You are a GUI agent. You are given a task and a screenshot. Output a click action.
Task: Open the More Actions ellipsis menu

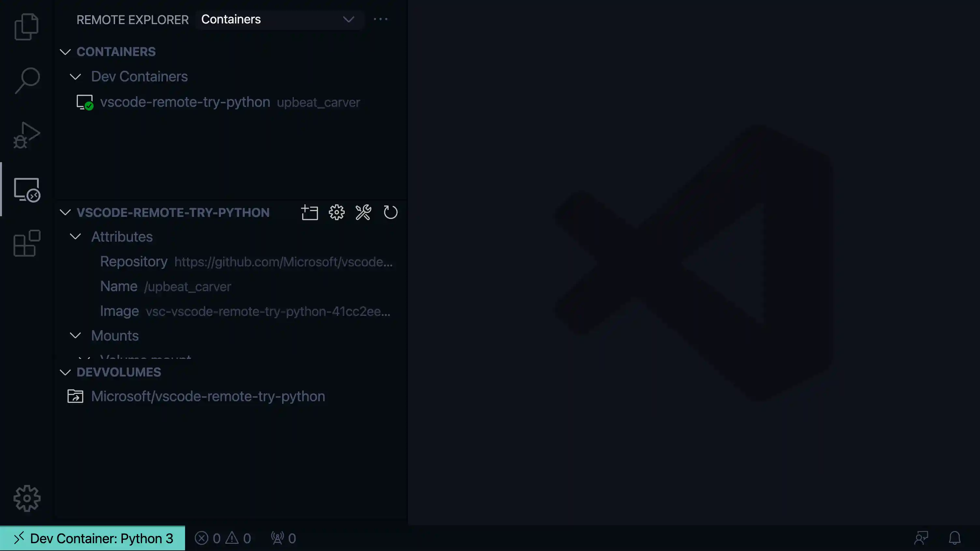pos(381,19)
